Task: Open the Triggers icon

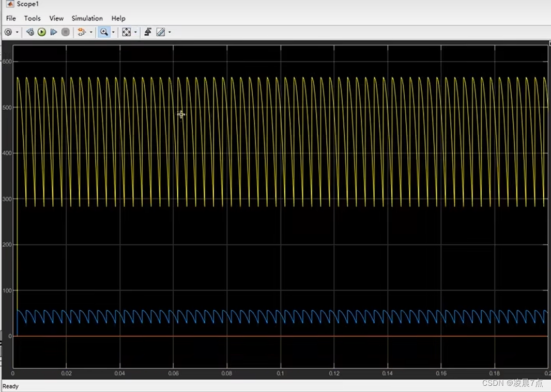Action: coord(148,32)
